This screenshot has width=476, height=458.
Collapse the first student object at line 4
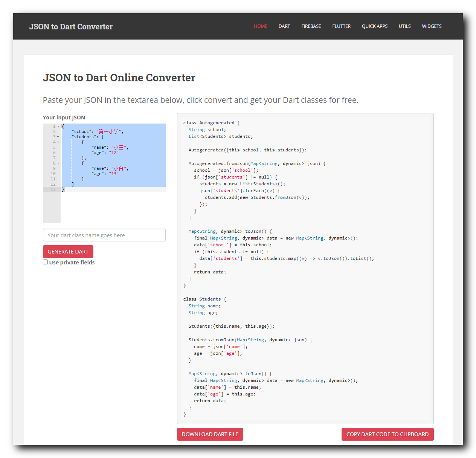(x=59, y=142)
